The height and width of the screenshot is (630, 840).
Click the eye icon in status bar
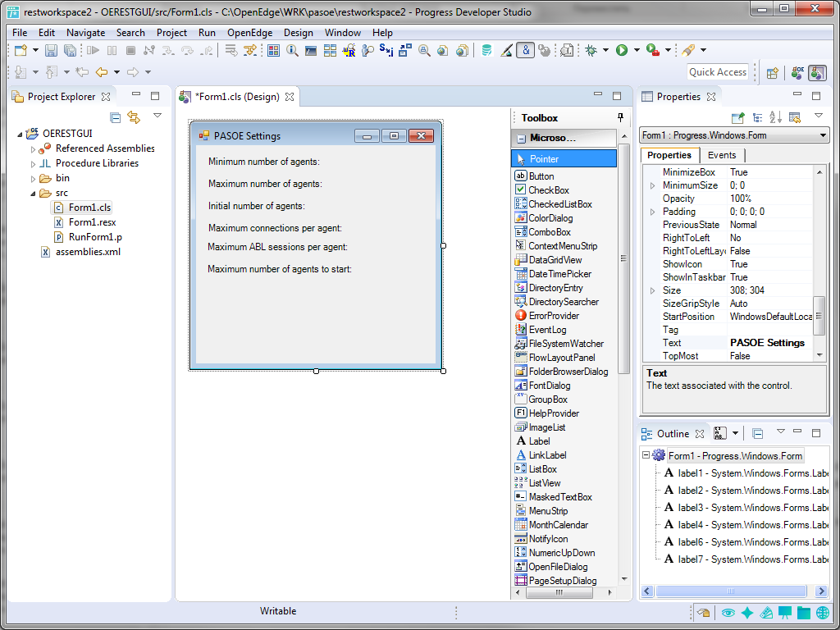click(x=728, y=613)
